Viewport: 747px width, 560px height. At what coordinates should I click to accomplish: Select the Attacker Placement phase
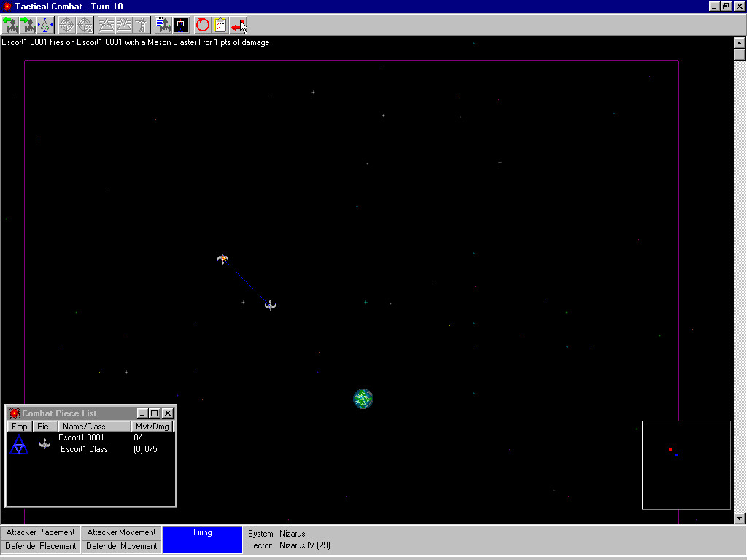[x=41, y=532]
